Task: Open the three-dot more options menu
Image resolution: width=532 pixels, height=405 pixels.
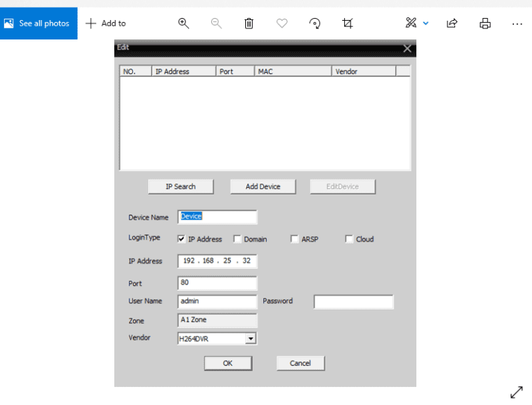Action: click(x=517, y=24)
